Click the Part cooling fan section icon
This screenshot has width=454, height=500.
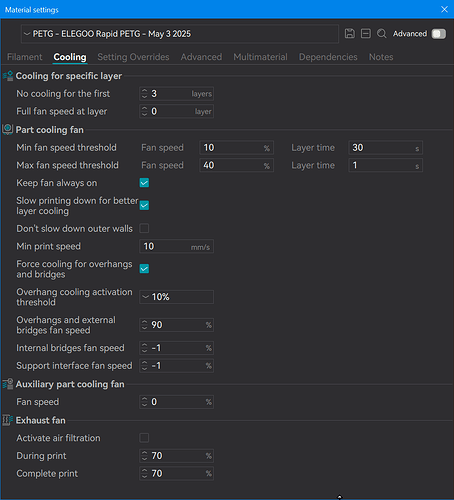point(8,130)
